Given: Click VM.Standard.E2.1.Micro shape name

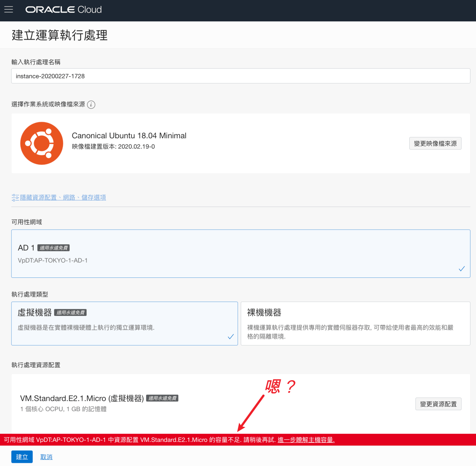Looking at the screenshot, I should (x=82, y=398).
